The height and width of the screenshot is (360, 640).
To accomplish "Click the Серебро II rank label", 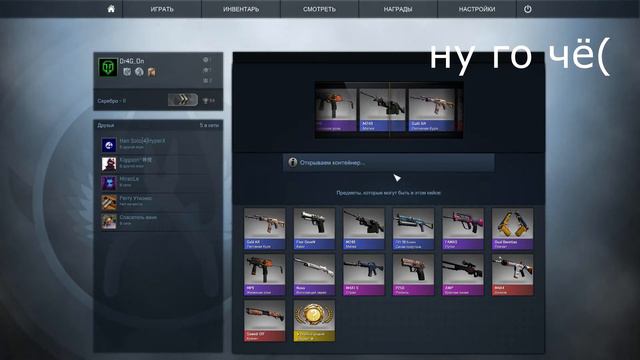I will click(111, 101).
